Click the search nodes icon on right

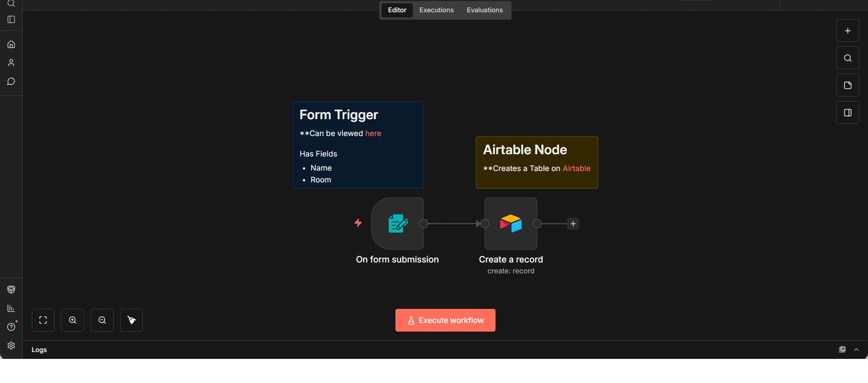(x=848, y=58)
